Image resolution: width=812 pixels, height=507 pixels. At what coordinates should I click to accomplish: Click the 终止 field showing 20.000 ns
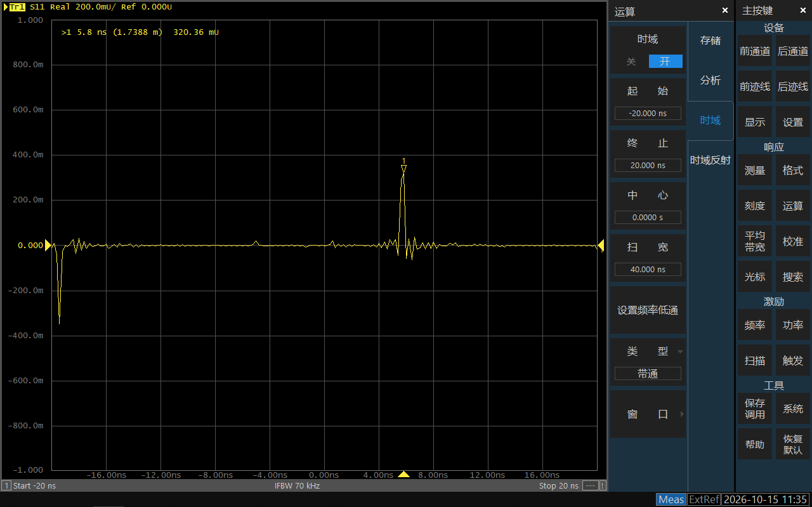(648, 166)
